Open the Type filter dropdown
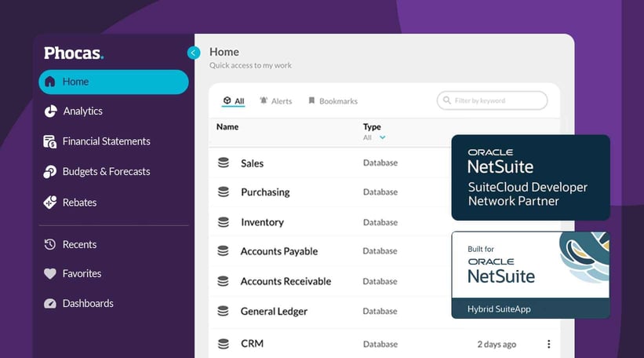The height and width of the screenshot is (358, 644). coord(374,137)
